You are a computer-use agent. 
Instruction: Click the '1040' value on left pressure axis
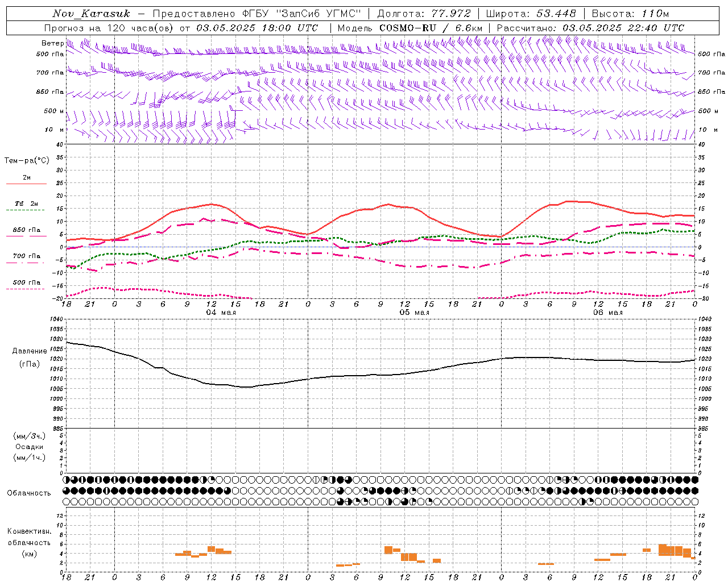tap(56, 319)
